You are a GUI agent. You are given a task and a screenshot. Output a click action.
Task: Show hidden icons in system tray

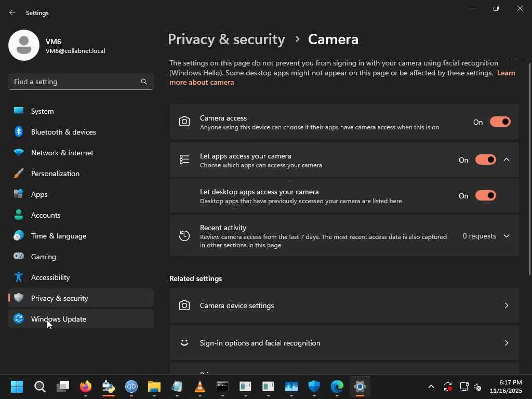[431, 387]
